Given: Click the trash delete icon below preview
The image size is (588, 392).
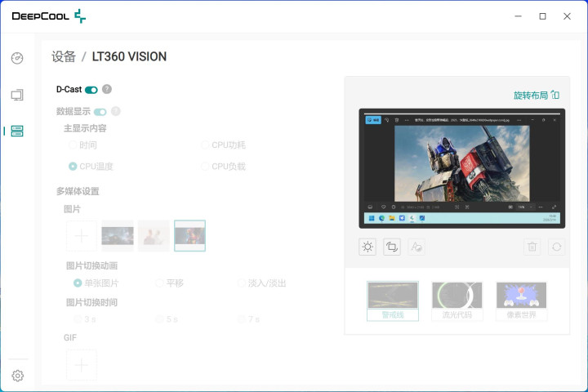Looking at the screenshot, I should point(532,247).
